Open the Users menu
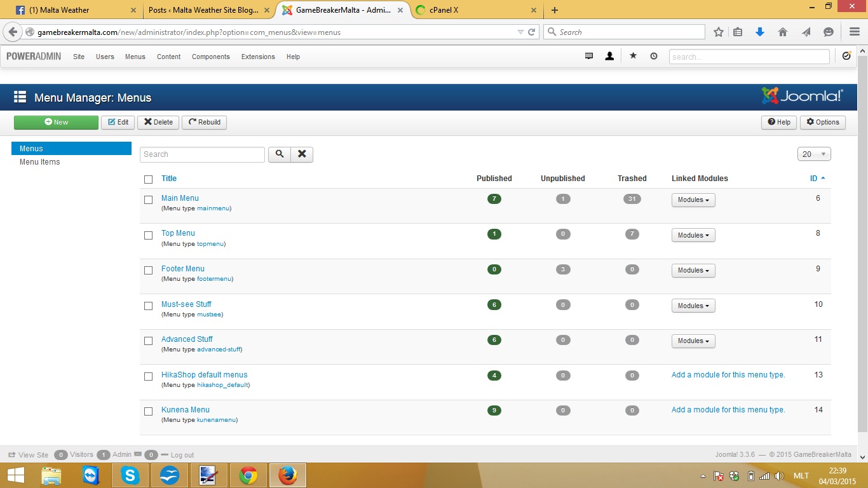Viewport: 868px width, 488px height. point(105,57)
